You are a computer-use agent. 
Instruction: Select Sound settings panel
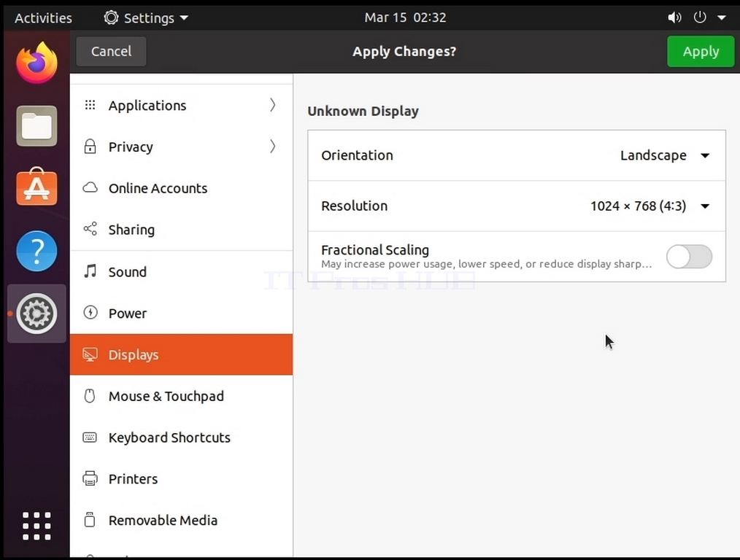pyautogui.click(x=181, y=272)
